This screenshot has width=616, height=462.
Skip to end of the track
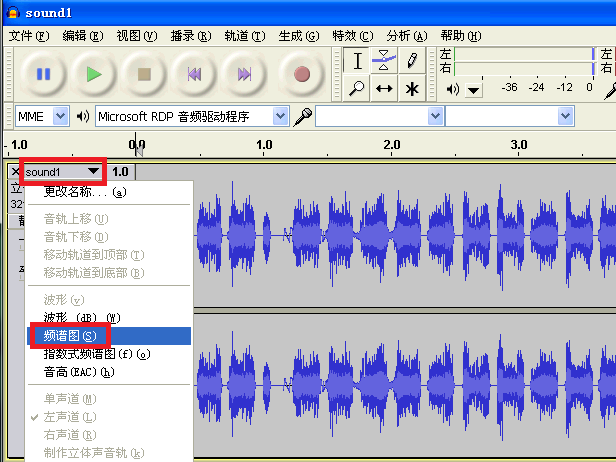(244, 74)
